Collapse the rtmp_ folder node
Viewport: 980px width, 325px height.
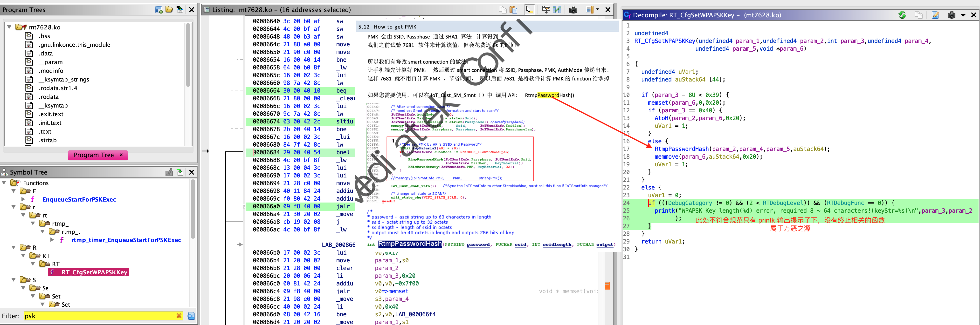[x=33, y=223]
